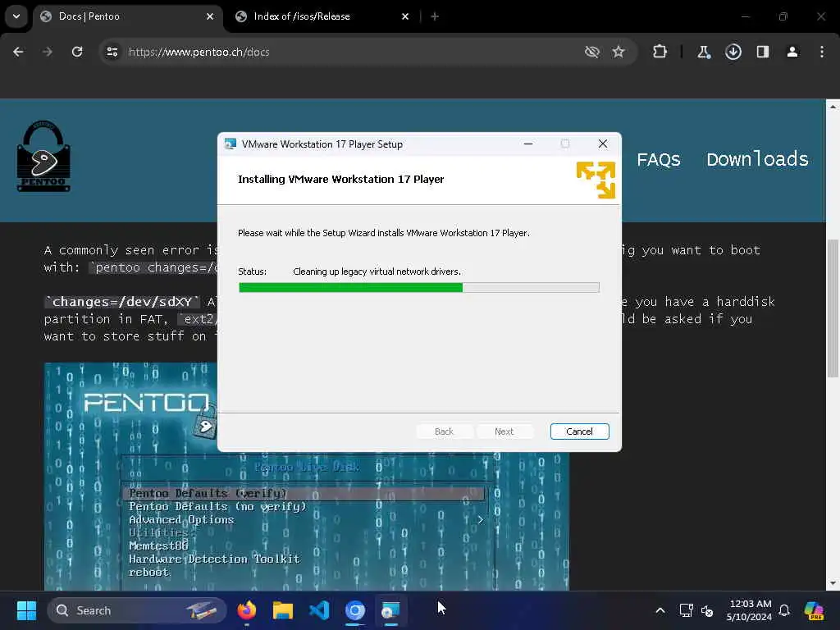
Task: Click the Status text 'Cleaning up legacy virtual network drivers'
Action: (377, 272)
